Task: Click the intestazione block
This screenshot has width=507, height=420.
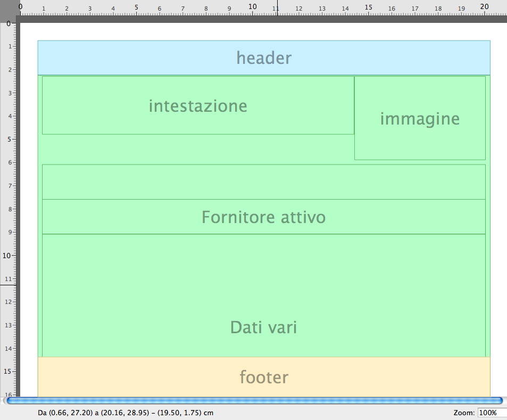Action: (198, 105)
